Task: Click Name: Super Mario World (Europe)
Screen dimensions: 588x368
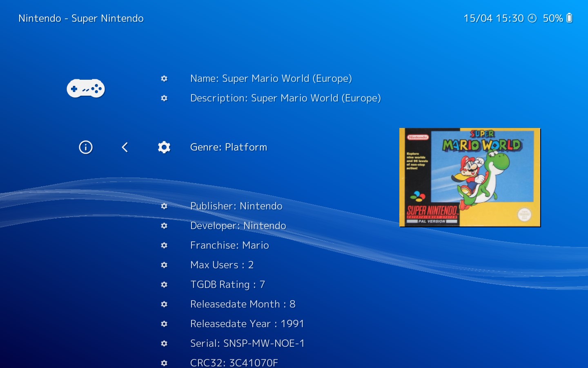Action: [x=271, y=79]
